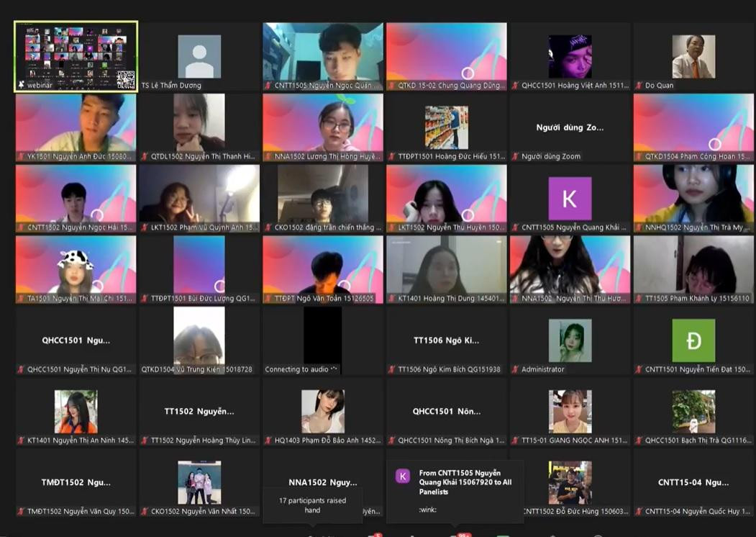The image size is (756, 537).
Task: Click the pin icon on the webinar tile
Action: point(21,86)
